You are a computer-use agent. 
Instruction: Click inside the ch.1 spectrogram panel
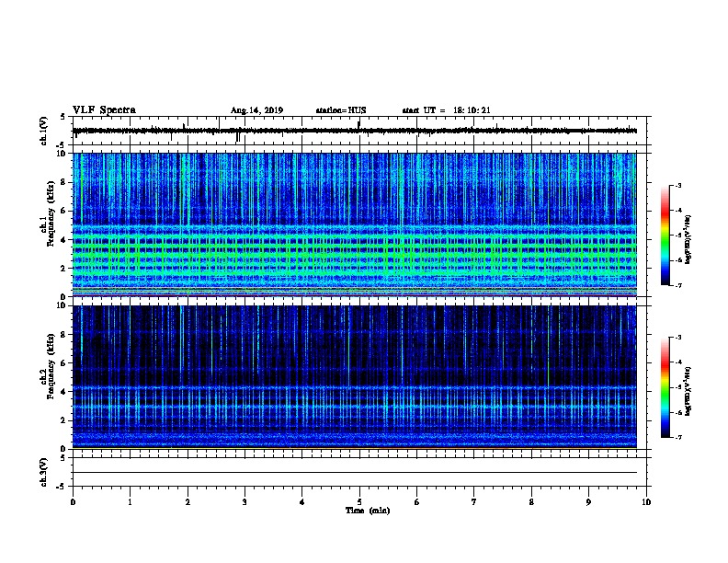tap(355, 224)
